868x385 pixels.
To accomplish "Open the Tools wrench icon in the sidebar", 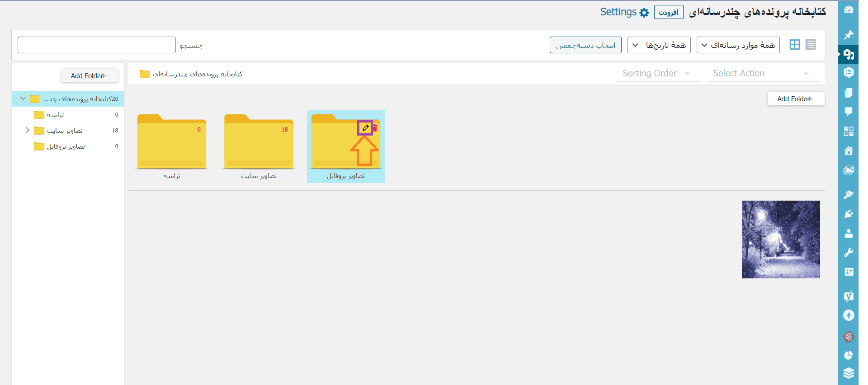I will click(x=849, y=253).
